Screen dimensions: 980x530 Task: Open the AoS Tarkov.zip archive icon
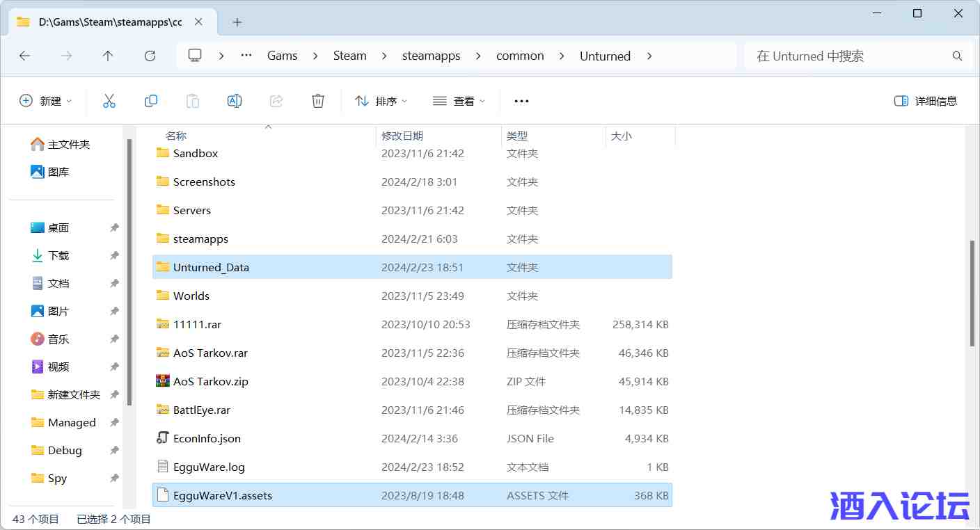click(x=163, y=381)
